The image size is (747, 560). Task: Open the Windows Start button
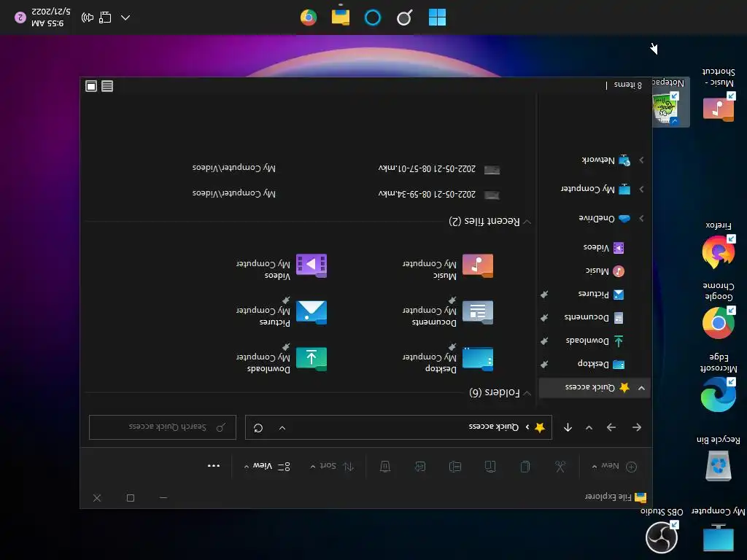coord(437,17)
